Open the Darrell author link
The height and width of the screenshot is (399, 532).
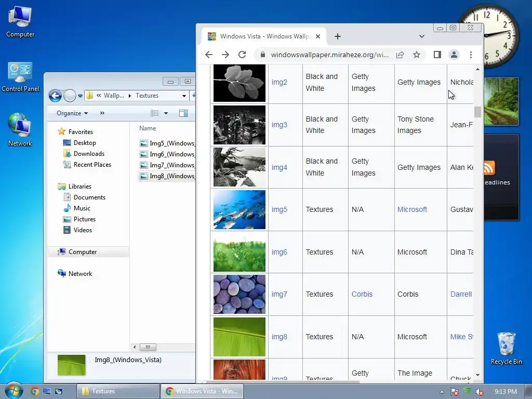(x=461, y=294)
